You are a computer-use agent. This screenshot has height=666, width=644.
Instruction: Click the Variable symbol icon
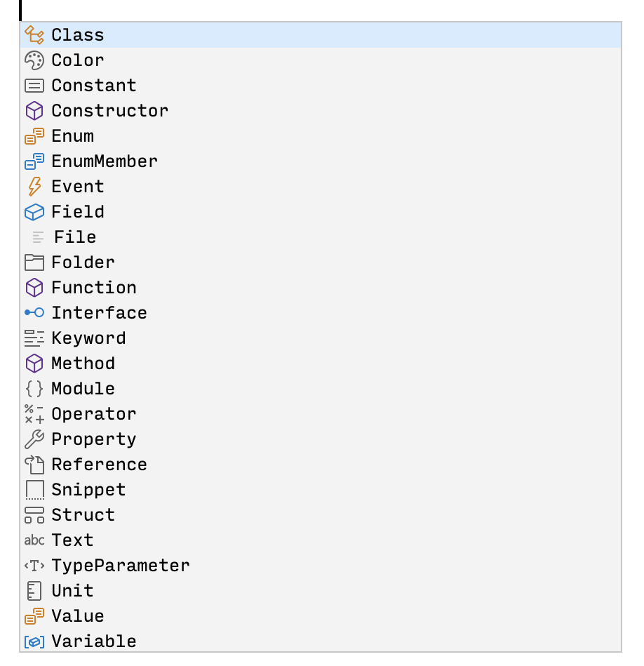34,641
